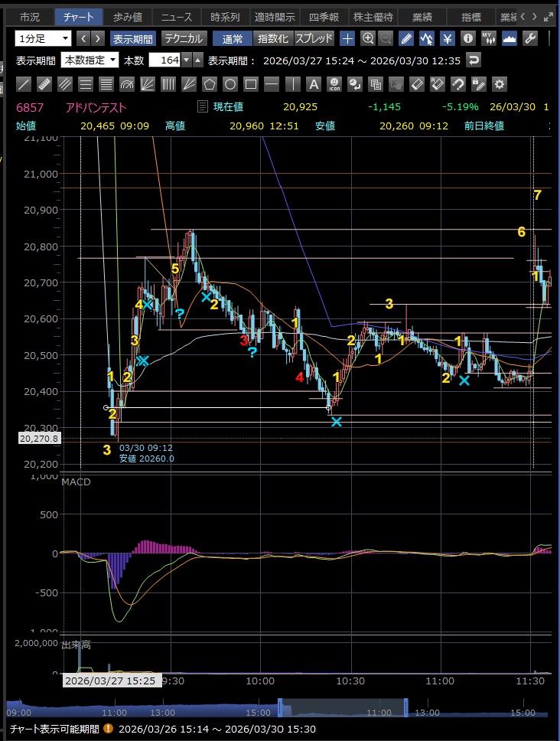Click the zoom in magnifier icon
Image resolution: width=560 pixels, height=741 pixels.
click(x=368, y=38)
